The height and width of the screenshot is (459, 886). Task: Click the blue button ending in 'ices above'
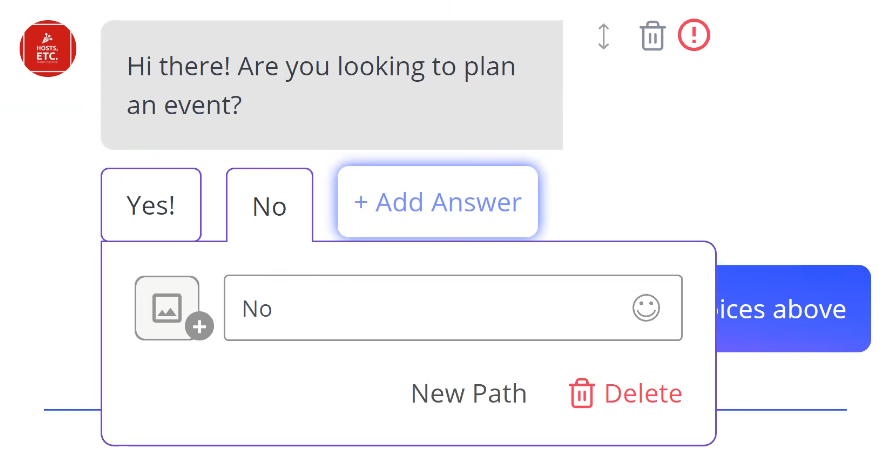793,309
